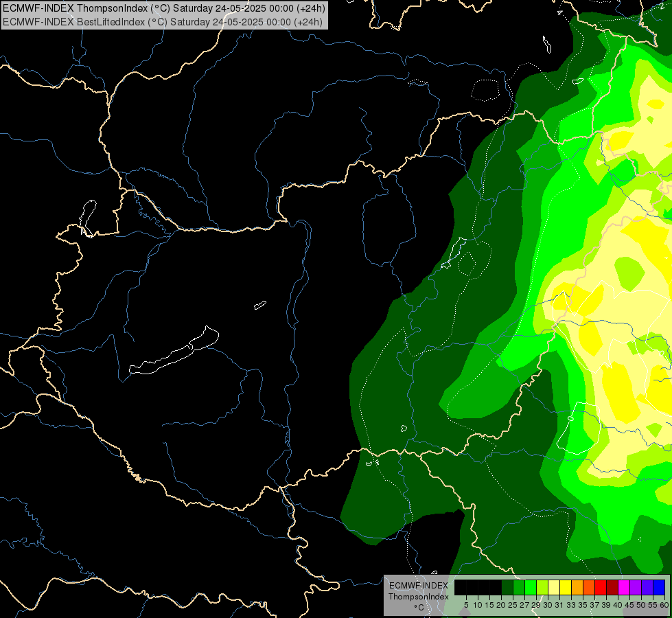Click legend scale value 37

(x=594, y=605)
